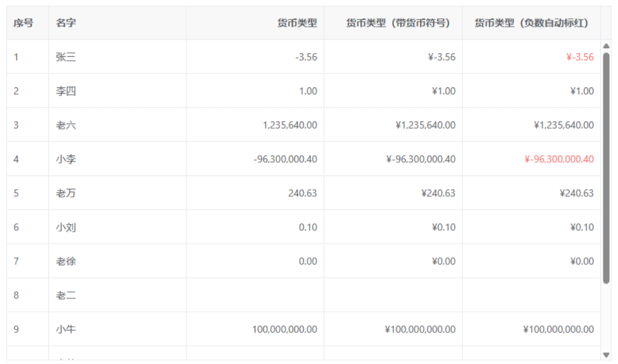Image resolution: width=618 pixels, height=364 pixels.
Task: Click the 1.00 cell without symbol
Action: [255, 91]
